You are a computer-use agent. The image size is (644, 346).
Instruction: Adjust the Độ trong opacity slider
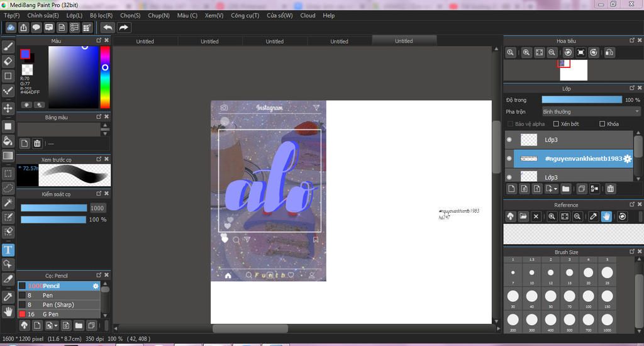click(x=582, y=100)
